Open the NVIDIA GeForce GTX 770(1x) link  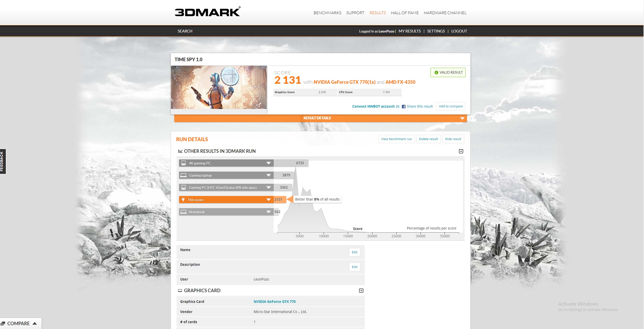pos(344,82)
